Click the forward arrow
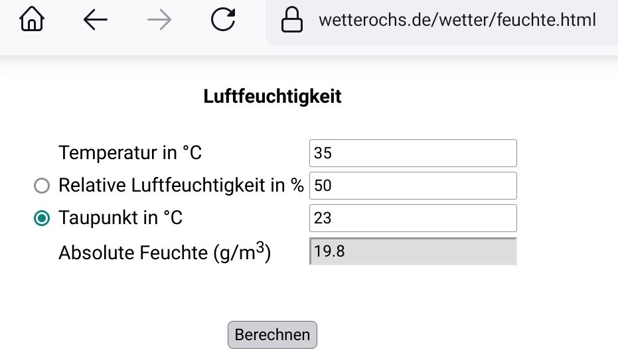Image resolution: width=618 pixels, height=364 pixels. coord(159,21)
